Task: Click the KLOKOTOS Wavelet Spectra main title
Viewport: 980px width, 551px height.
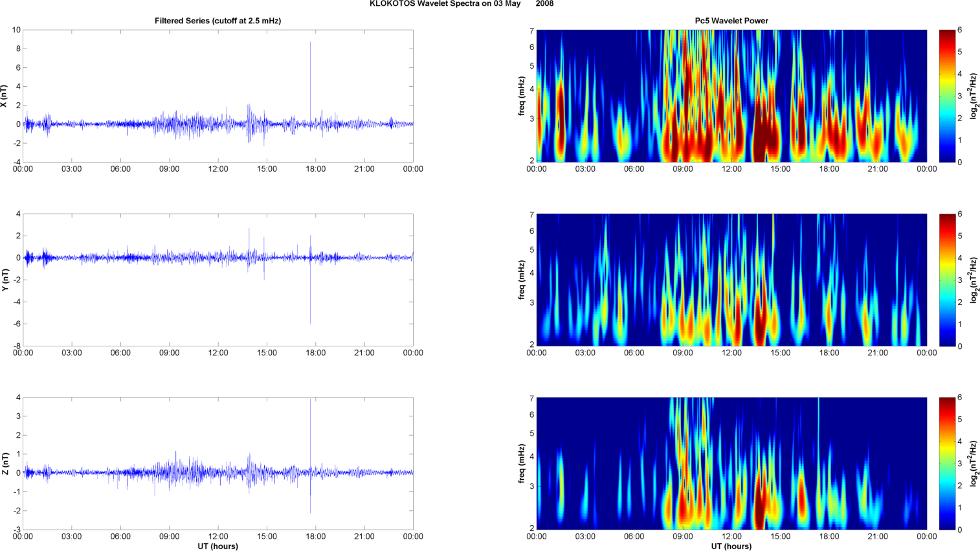Action: pos(462,4)
